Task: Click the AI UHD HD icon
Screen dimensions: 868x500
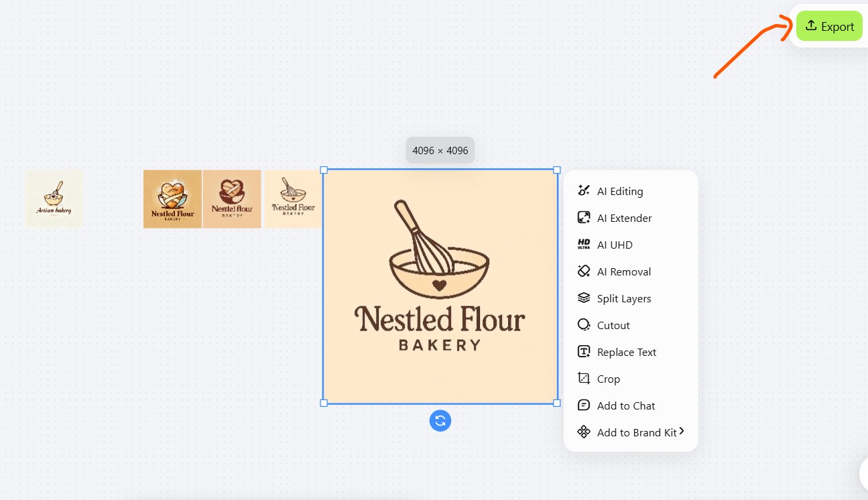Action: 584,245
